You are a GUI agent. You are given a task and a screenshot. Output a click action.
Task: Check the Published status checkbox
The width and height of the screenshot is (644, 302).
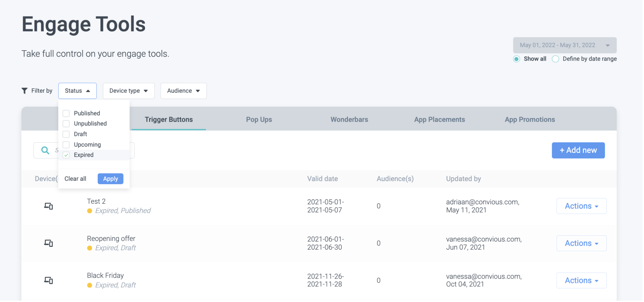pos(66,113)
